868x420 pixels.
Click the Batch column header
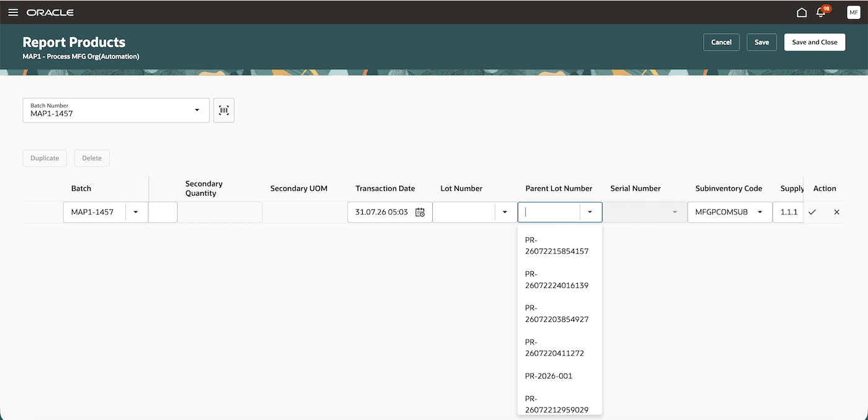[x=81, y=188]
